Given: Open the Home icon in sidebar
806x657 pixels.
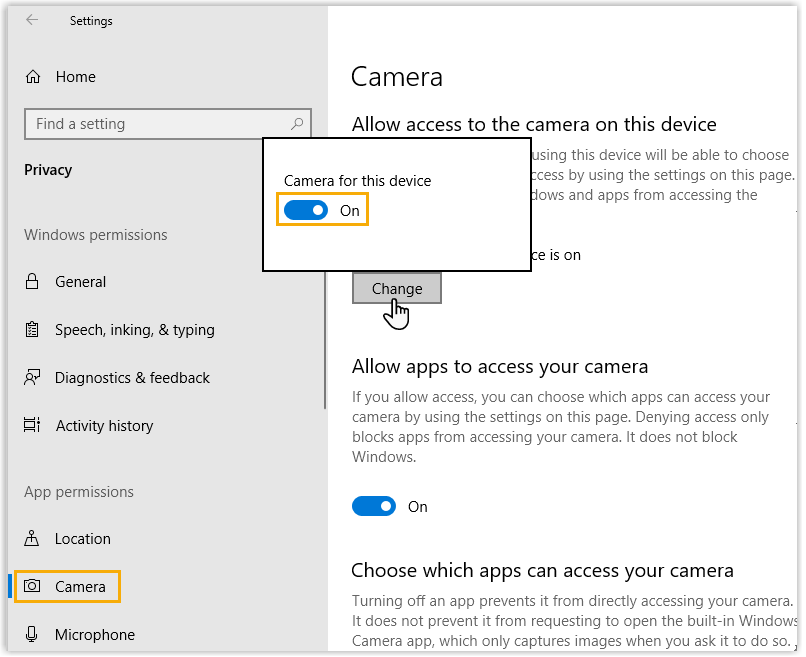Looking at the screenshot, I should coord(33,77).
